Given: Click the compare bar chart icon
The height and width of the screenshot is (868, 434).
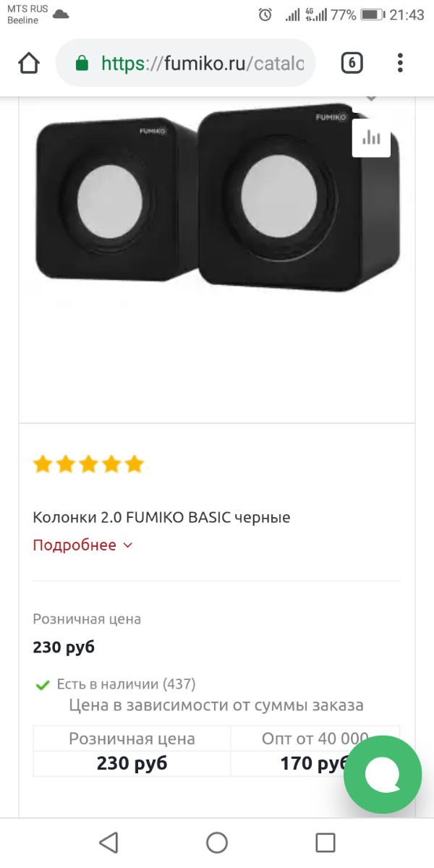Looking at the screenshot, I should coord(371,137).
